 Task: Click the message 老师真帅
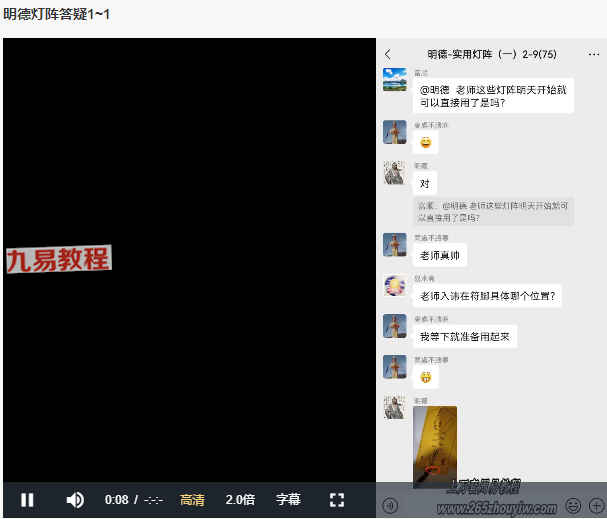coord(440,255)
